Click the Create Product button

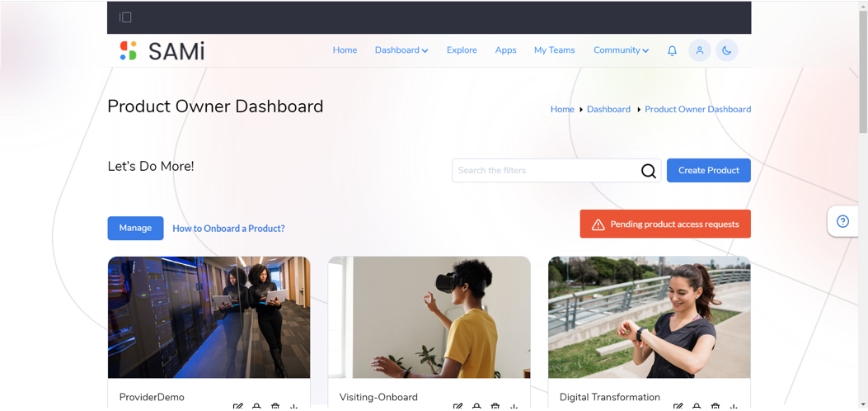(709, 171)
